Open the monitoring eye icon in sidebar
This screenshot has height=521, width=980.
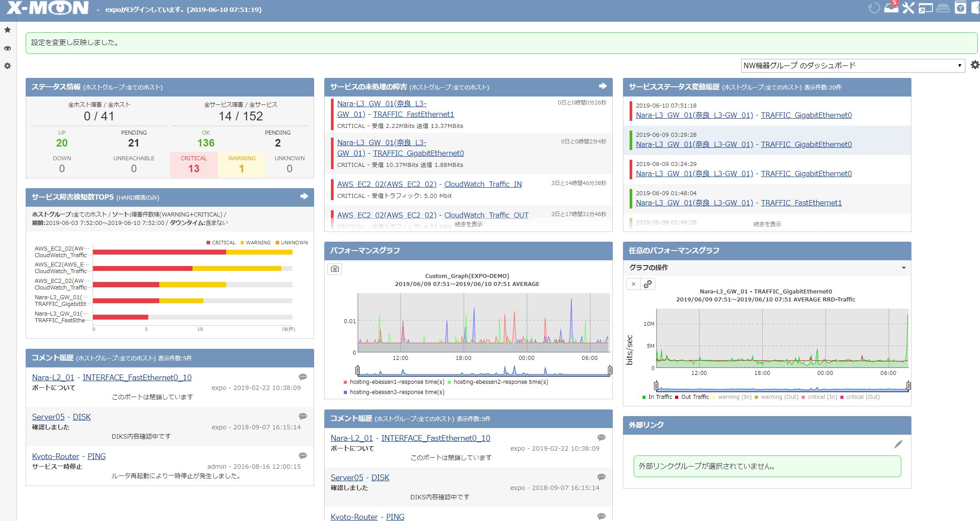[x=8, y=48]
